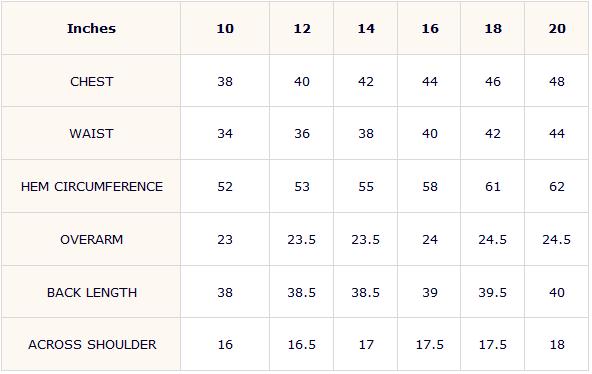Image resolution: width=592 pixels, height=374 pixels.
Task: Select across shoulder value 18
Action: point(557,345)
